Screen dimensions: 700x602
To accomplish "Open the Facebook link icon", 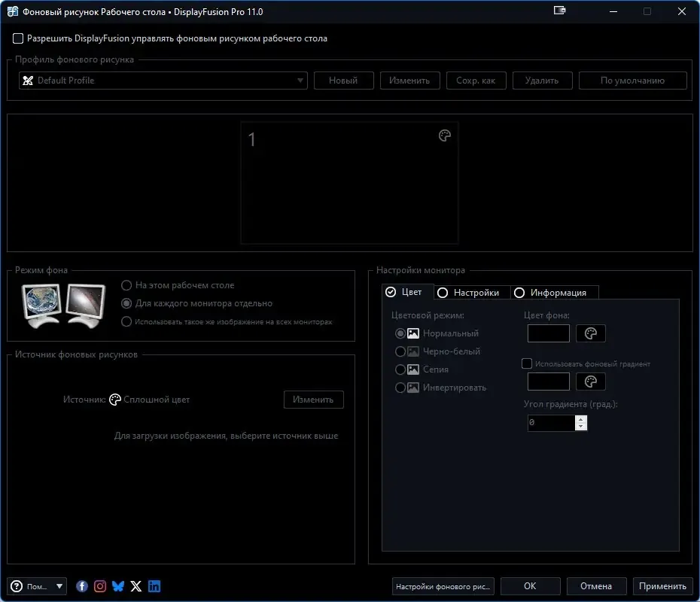I will tap(82, 586).
